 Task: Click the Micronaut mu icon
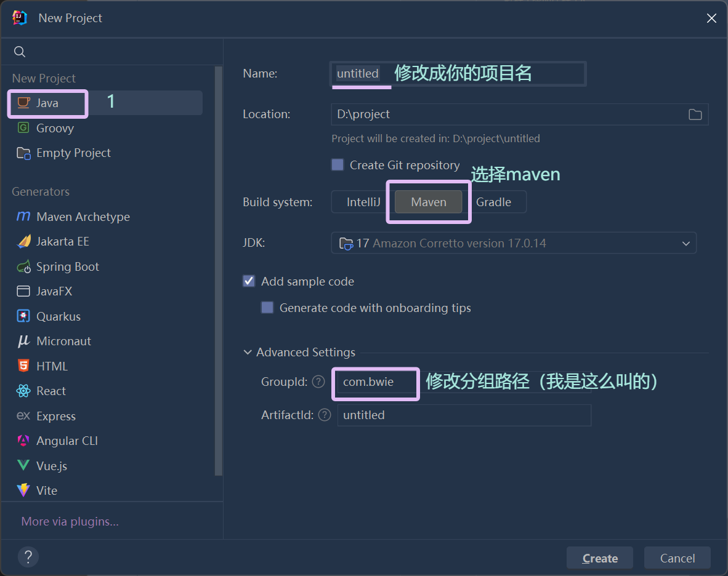click(x=23, y=342)
